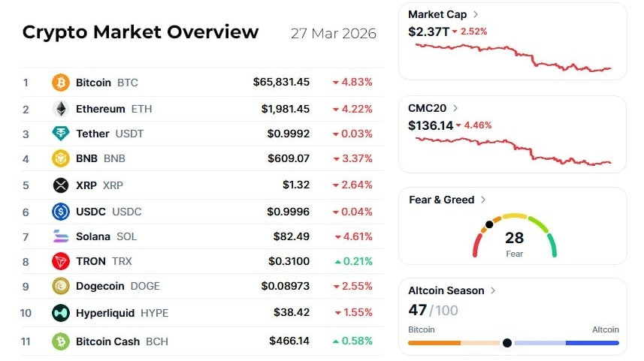Click the USDC blue dollar icon
This screenshot has height=361, width=644.
click(x=60, y=212)
